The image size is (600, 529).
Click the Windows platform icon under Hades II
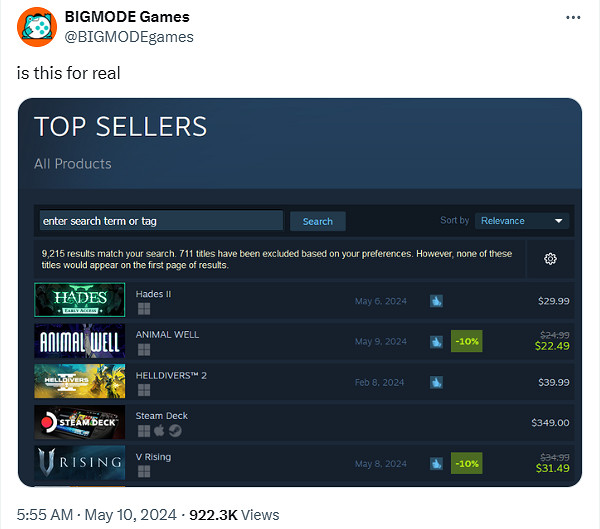143,309
